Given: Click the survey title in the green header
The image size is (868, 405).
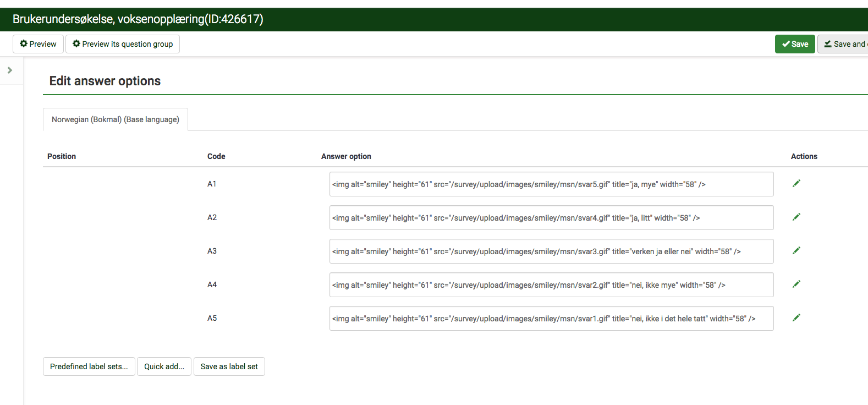Looking at the screenshot, I should [138, 19].
